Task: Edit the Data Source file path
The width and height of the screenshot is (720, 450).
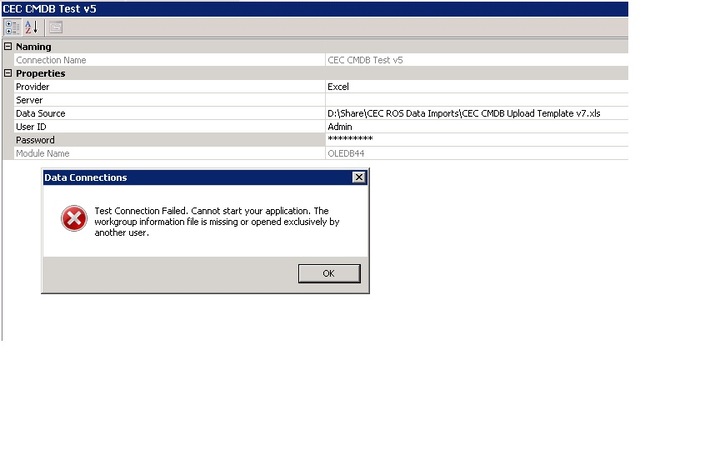Action: [476, 114]
